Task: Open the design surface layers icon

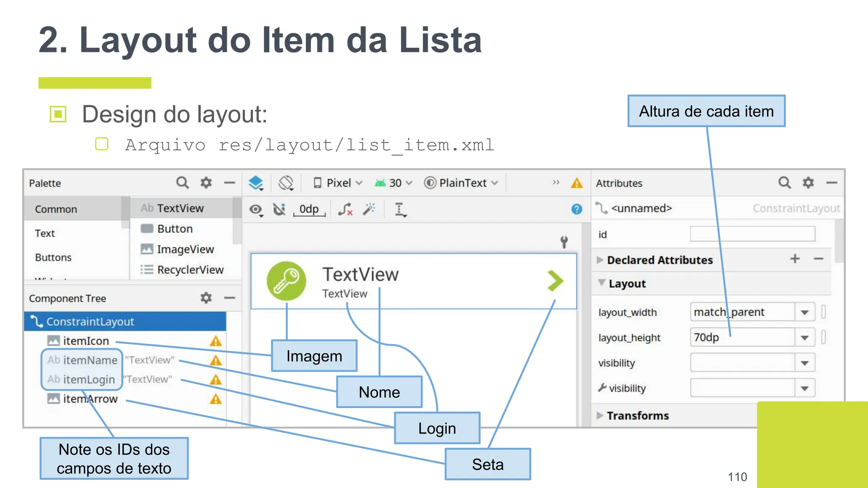Action: tap(256, 183)
